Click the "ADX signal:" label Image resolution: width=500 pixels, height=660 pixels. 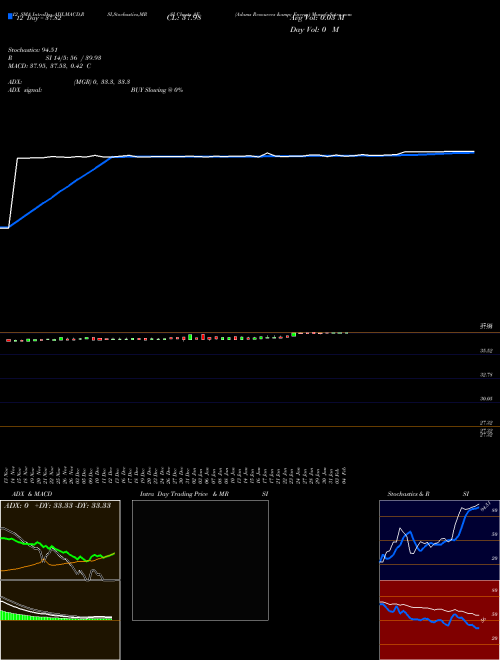pos(25,90)
